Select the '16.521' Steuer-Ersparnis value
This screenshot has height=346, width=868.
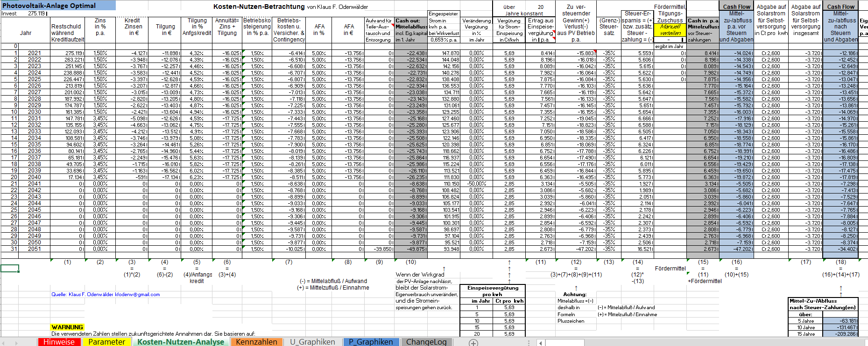[637, 249]
